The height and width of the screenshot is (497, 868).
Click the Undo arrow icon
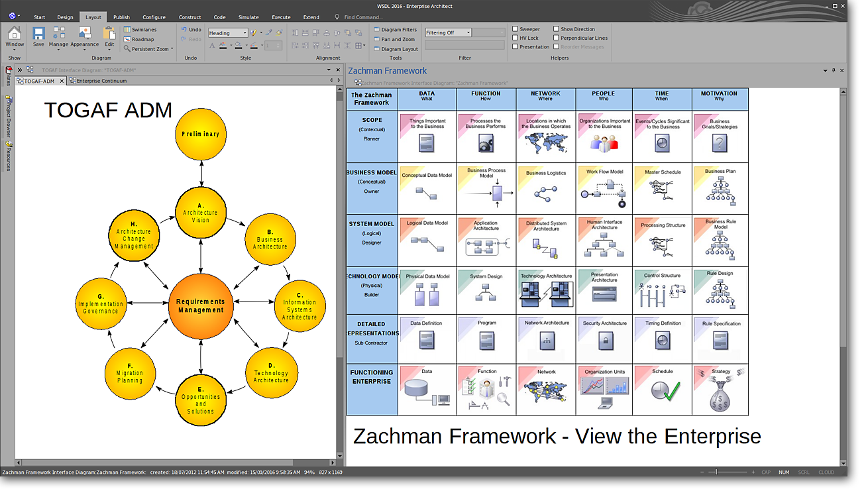pos(184,30)
